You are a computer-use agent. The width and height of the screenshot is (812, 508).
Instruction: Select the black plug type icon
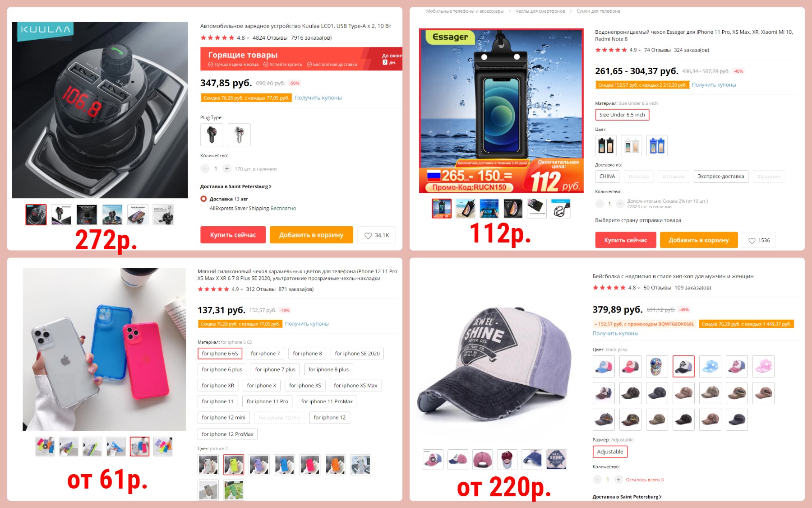pyautogui.click(x=212, y=135)
